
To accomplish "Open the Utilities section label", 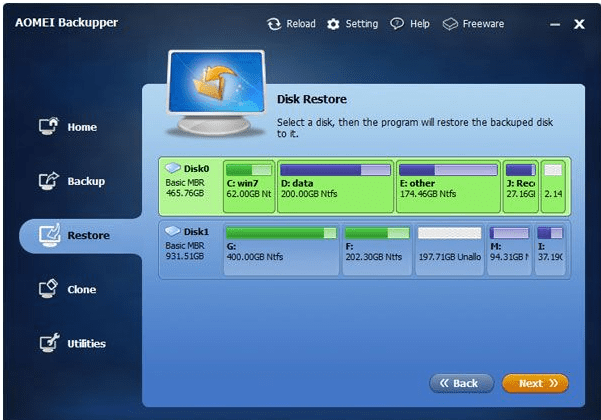I will (x=87, y=344).
